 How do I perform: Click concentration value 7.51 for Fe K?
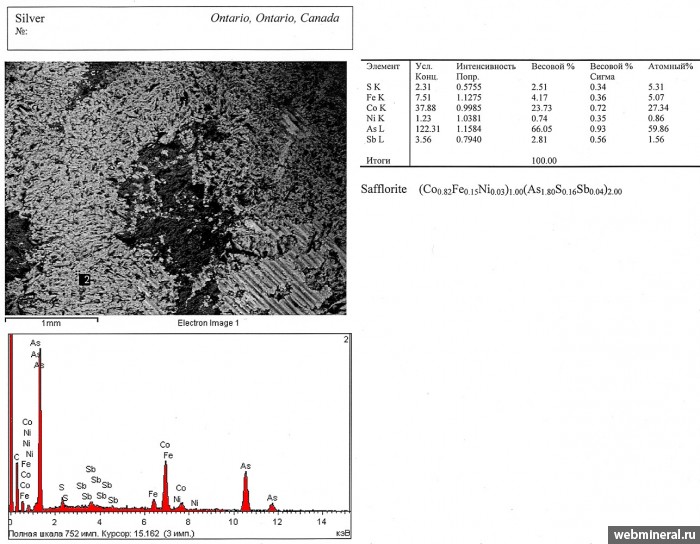tap(423, 97)
